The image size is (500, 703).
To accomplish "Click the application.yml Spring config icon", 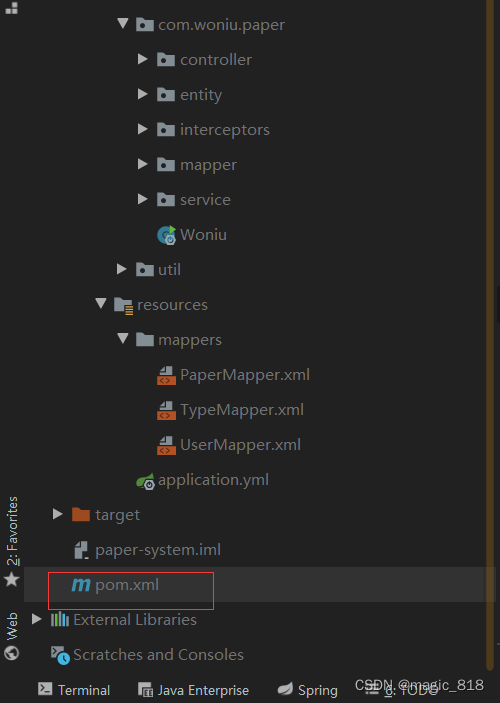I will point(145,481).
